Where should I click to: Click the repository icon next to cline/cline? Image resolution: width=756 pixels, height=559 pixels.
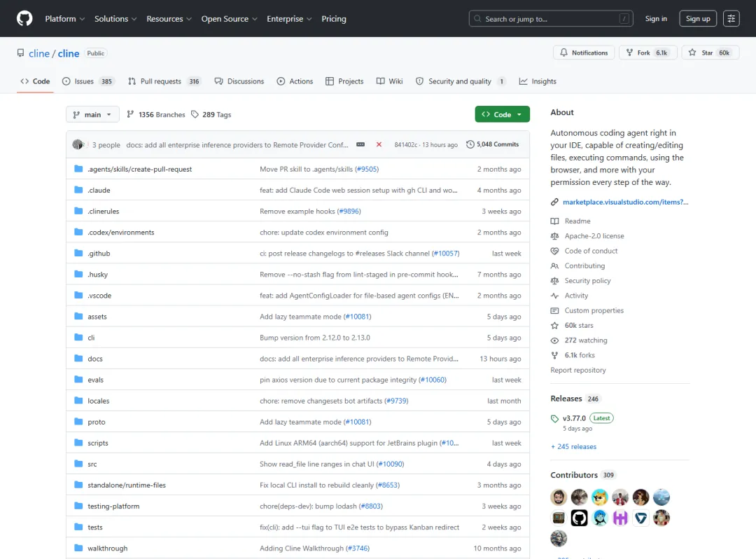coord(20,53)
